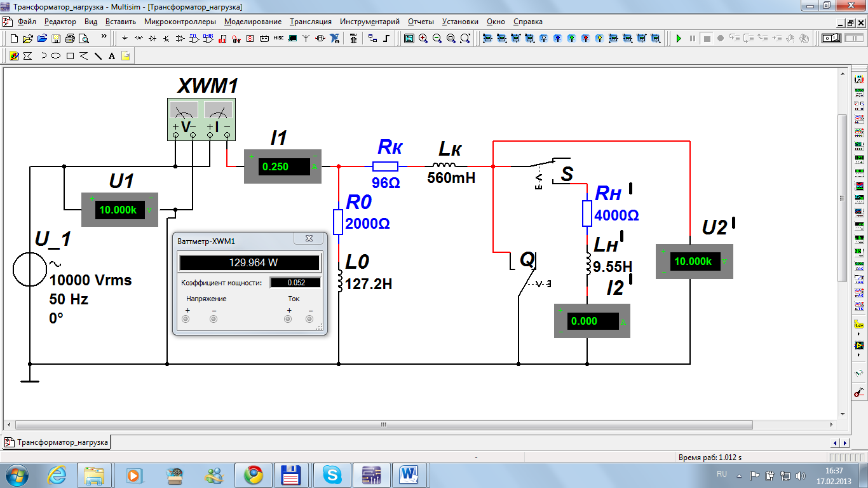Click the Place Text 'A' tool
The width and height of the screenshot is (868, 488).
click(x=112, y=56)
